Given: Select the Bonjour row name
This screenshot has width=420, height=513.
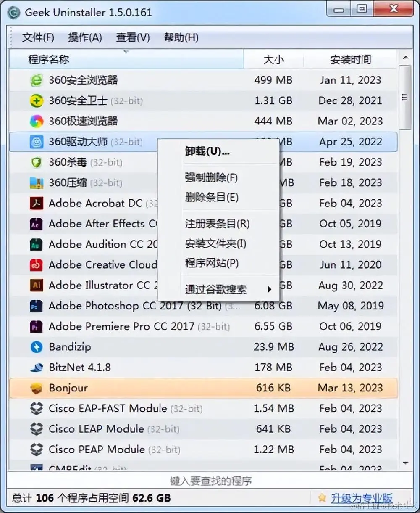Looking at the screenshot, I should point(68,388).
